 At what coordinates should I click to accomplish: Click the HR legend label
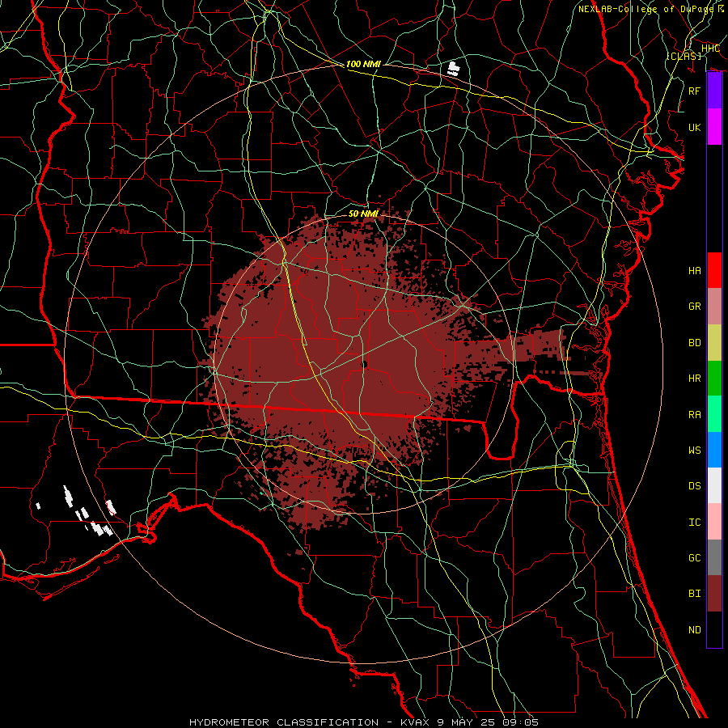point(694,379)
